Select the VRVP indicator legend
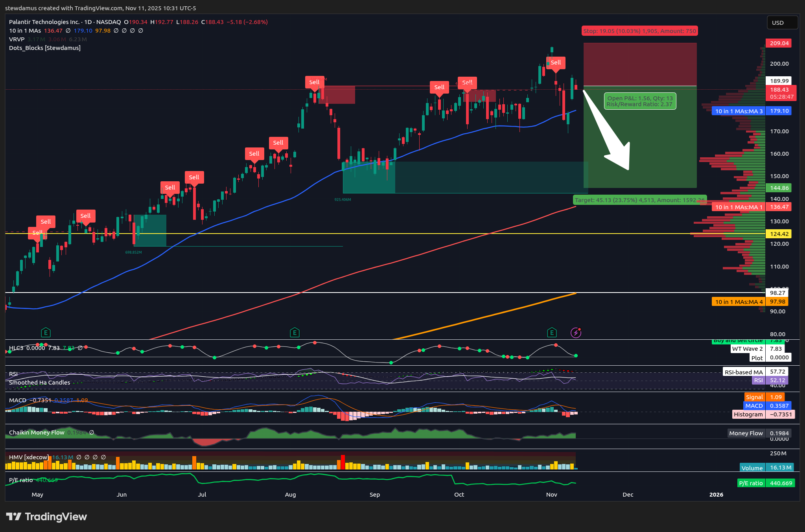Screen dimensions: 805x532 coord(17,39)
